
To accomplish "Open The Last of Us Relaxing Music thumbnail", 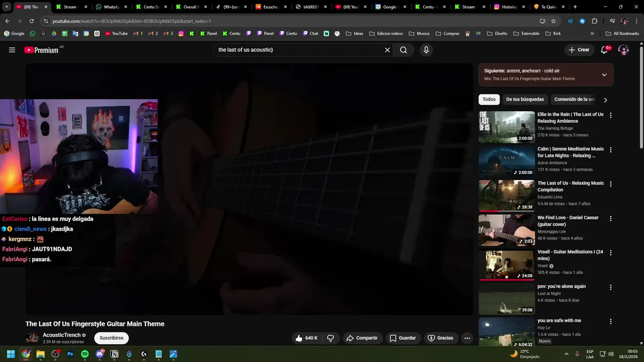I will tap(507, 196).
